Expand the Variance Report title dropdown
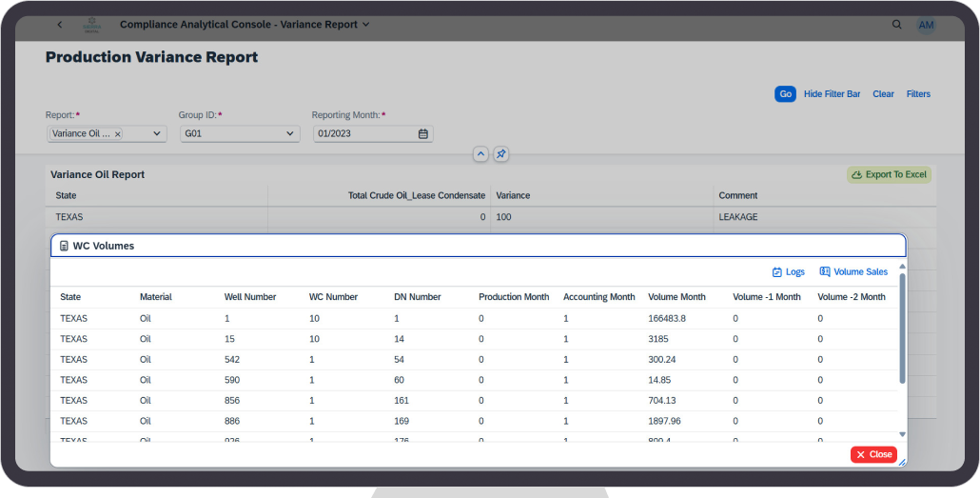Image resolution: width=980 pixels, height=498 pixels. click(x=366, y=25)
